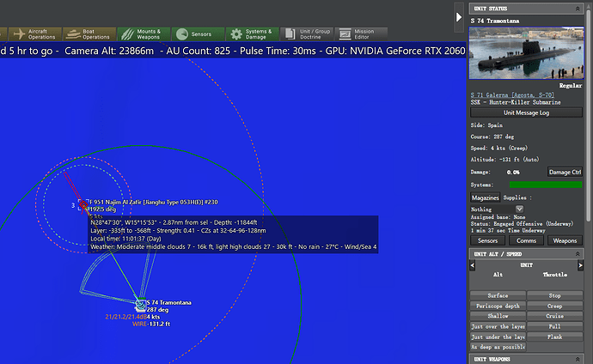This screenshot has width=593, height=364.
Task: Set depth to Surface
Action: coord(498,295)
